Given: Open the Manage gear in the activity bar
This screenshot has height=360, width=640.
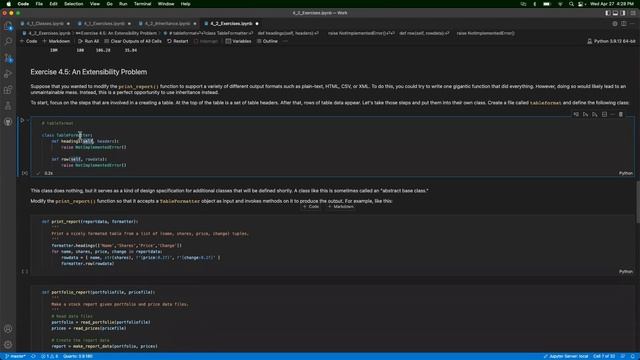Looking at the screenshot, I should click(x=8, y=345).
